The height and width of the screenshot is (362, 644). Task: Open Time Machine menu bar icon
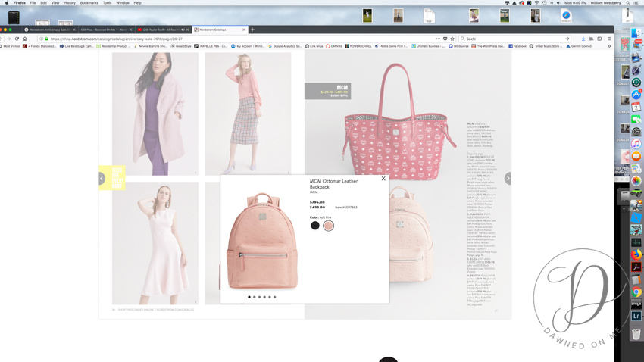click(x=544, y=2)
